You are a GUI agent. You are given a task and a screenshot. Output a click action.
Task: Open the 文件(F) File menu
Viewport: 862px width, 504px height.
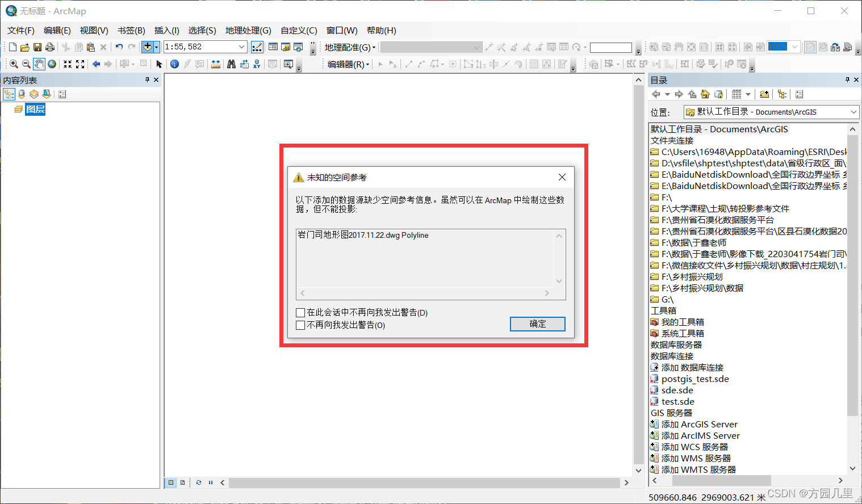[21, 31]
